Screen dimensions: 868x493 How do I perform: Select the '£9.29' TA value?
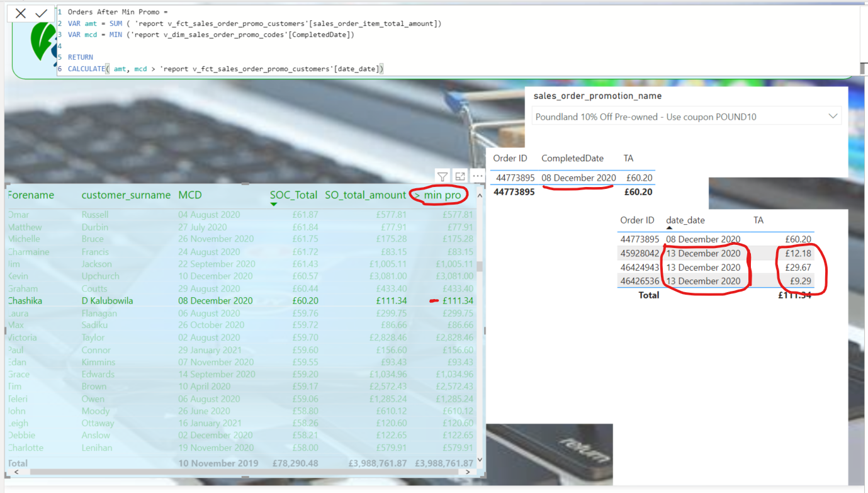click(x=801, y=281)
